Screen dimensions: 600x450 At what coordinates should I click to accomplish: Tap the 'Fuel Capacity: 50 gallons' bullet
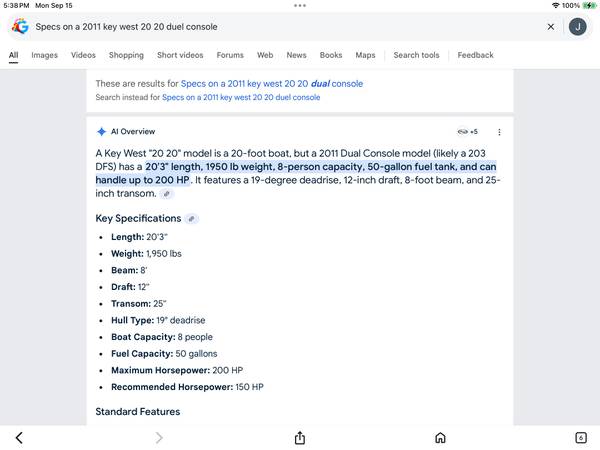(x=164, y=354)
